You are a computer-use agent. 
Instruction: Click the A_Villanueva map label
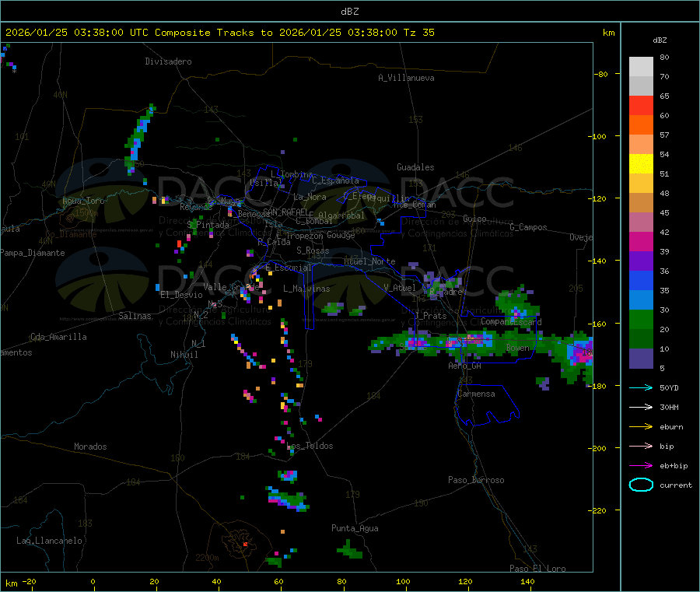406,78
